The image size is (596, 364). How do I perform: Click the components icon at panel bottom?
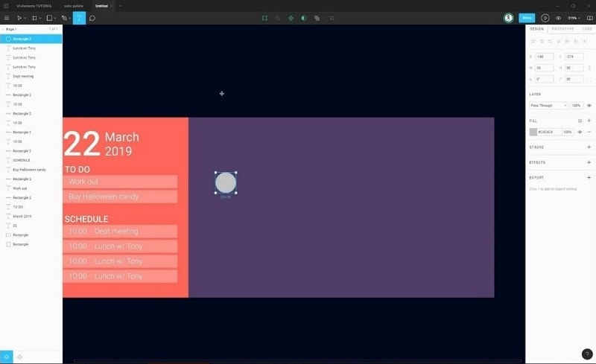pos(20,357)
